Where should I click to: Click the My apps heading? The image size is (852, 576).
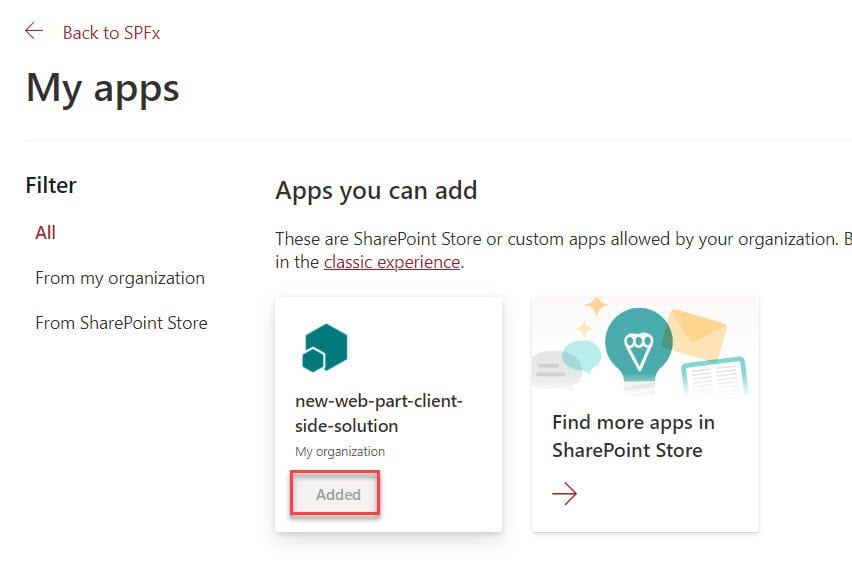[x=103, y=88]
